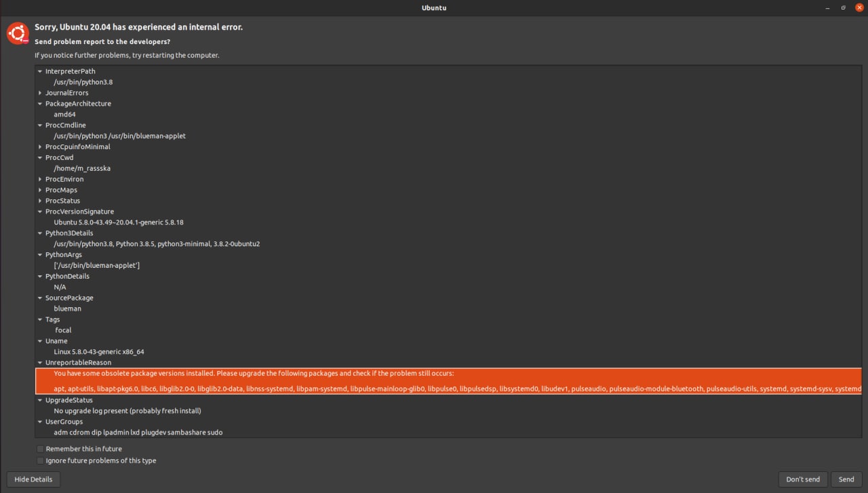Expand the JournalErrors entry
Image resolution: width=868 pixels, height=493 pixels.
(40, 93)
